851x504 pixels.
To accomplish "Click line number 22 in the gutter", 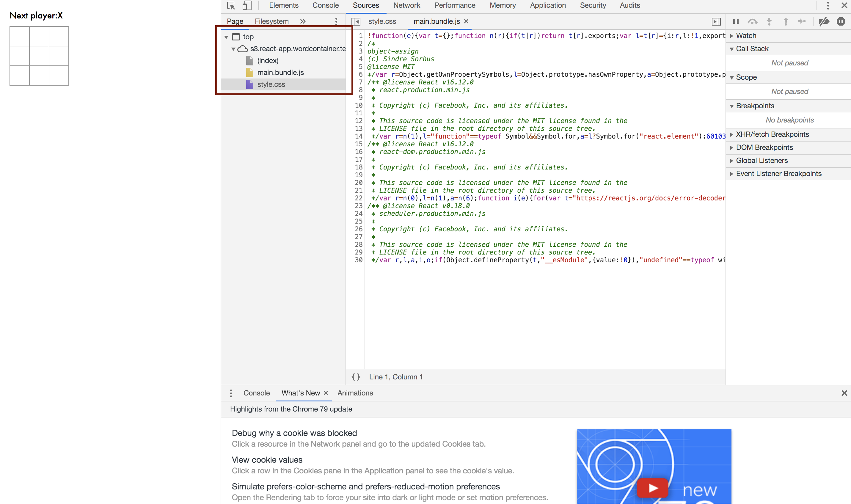I will [x=359, y=198].
